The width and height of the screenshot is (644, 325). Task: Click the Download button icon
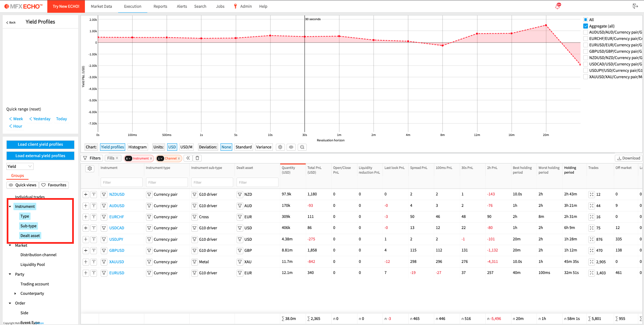click(619, 158)
